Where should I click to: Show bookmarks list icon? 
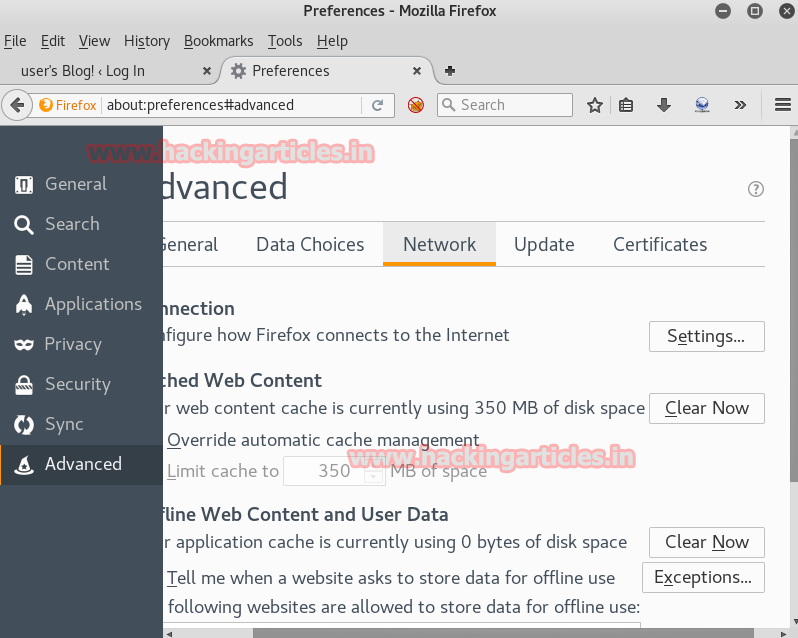coord(626,105)
